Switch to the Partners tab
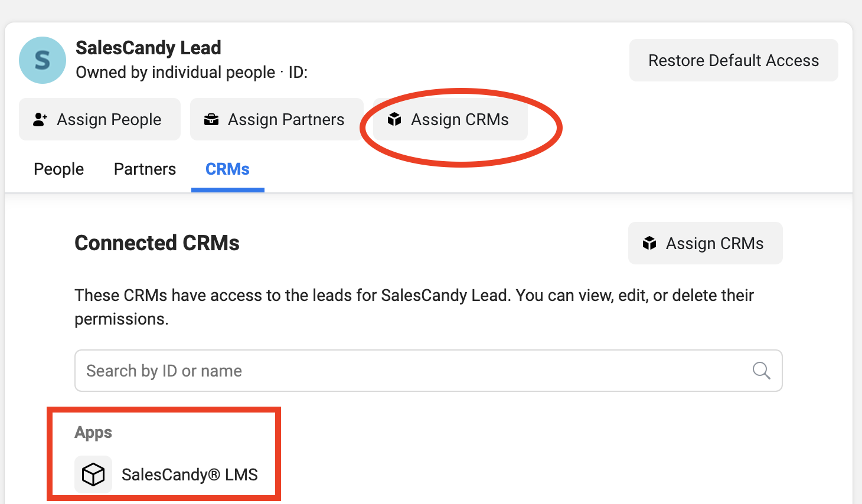Image resolution: width=862 pixels, height=504 pixels. [x=145, y=169]
